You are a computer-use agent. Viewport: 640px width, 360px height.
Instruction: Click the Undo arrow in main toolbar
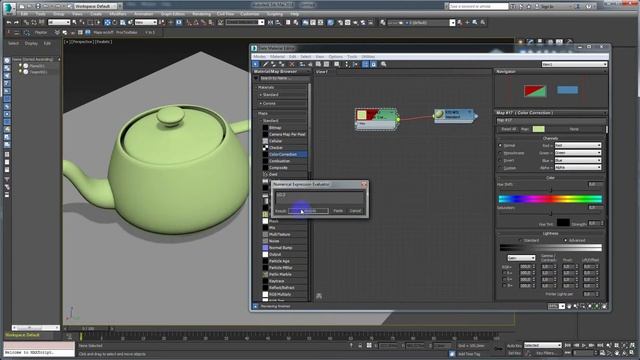tap(9, 22)
